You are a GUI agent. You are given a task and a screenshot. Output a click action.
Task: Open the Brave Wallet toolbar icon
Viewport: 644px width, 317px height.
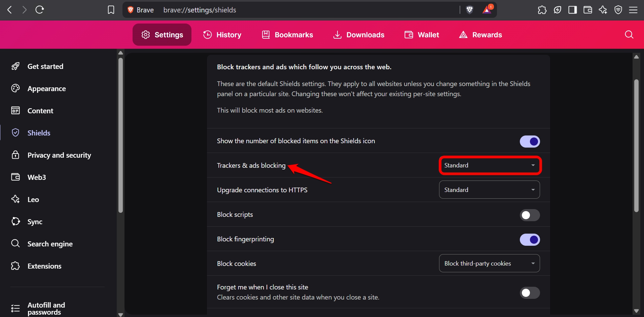[587, 10]
